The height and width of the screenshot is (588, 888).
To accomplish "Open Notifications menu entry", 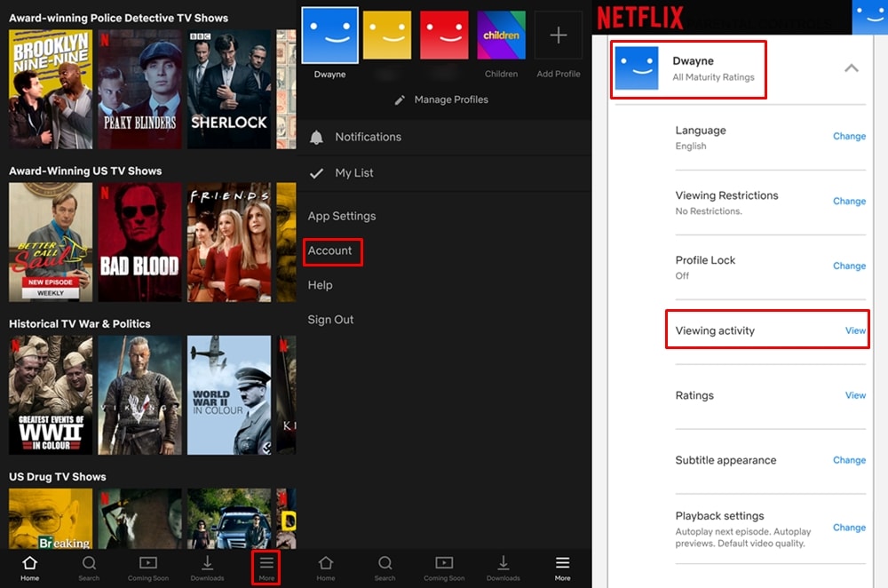I will point(444,137).
